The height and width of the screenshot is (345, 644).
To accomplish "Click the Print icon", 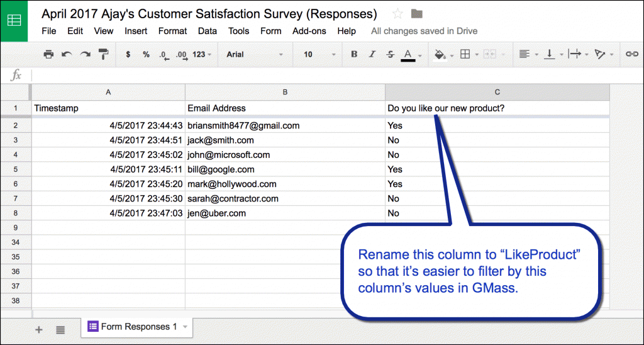I will 48,55.
